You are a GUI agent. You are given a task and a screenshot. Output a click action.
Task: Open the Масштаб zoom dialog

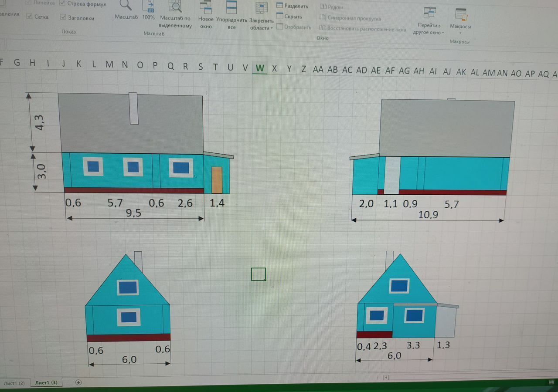[x=126, y=10]
